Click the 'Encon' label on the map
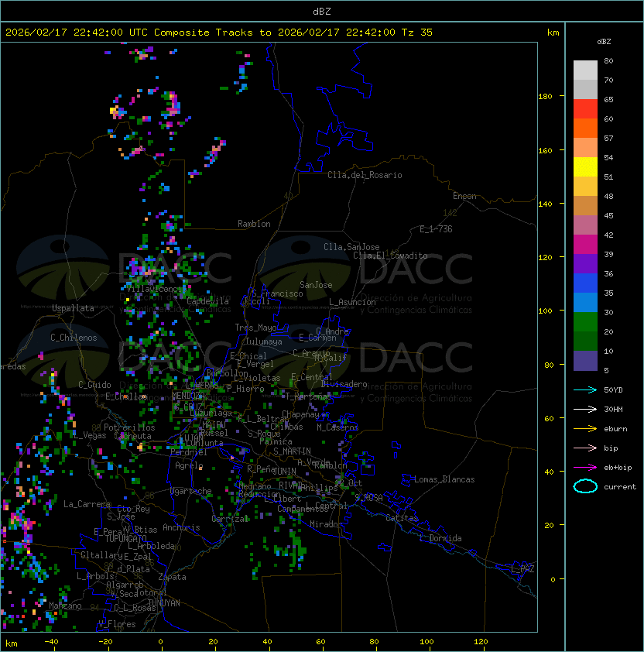The width and height of the screenshot is (644, 652). point(464,196)
